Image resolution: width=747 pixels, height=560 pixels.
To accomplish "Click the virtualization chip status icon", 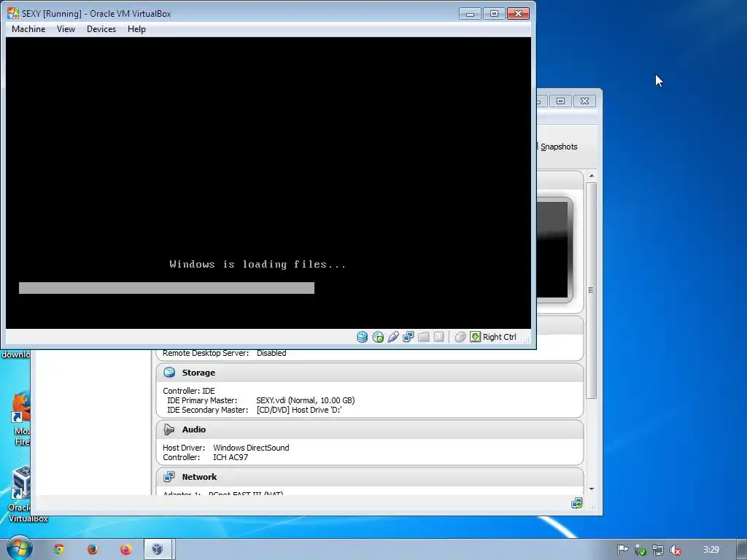I will (x=438, y=337).
